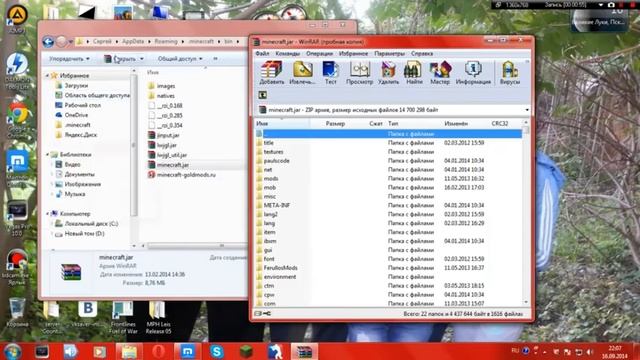
Task: Click Forward arrow in Explorer window
Action: click(x=61, y=42)
